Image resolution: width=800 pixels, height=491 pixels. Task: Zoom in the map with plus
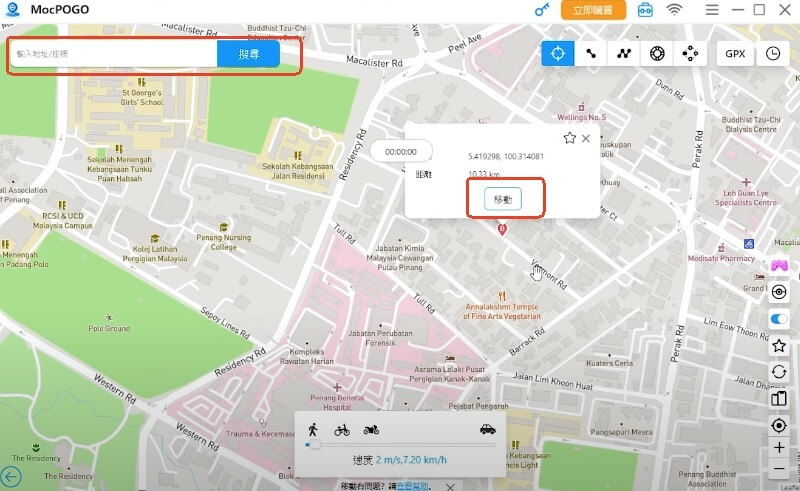click(x=779, y=448)
